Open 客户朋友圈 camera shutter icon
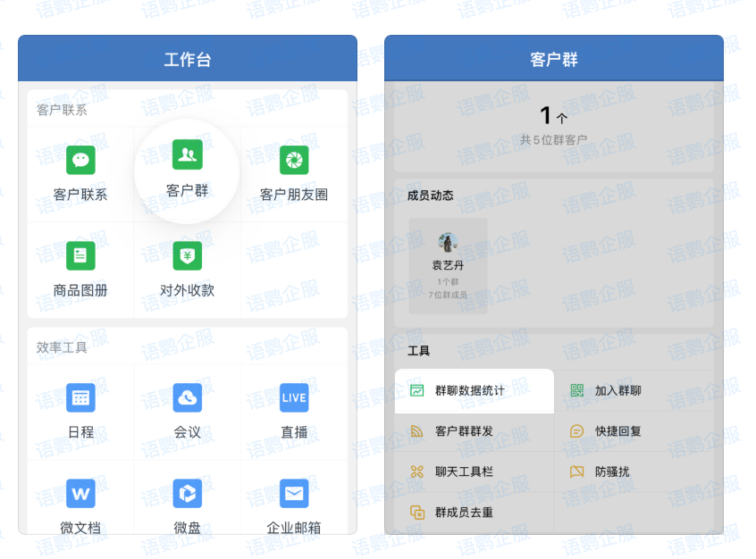 point(294,161)
